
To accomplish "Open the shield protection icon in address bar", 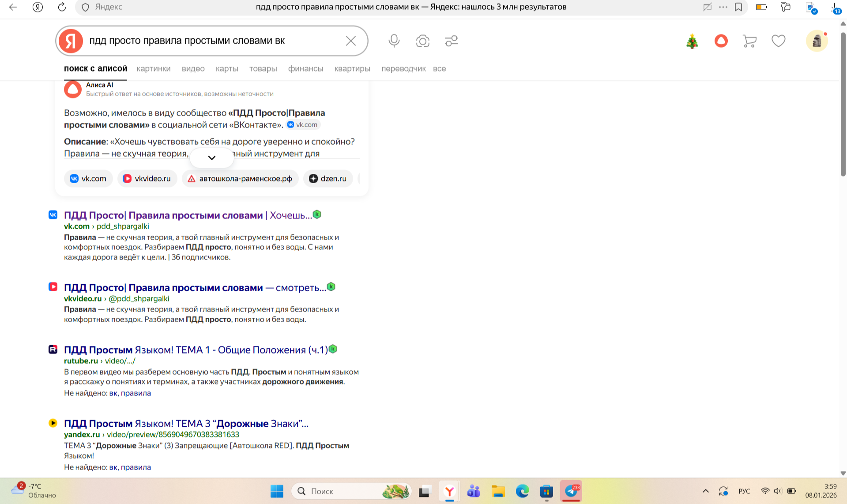I will click(x=86, y=7).
